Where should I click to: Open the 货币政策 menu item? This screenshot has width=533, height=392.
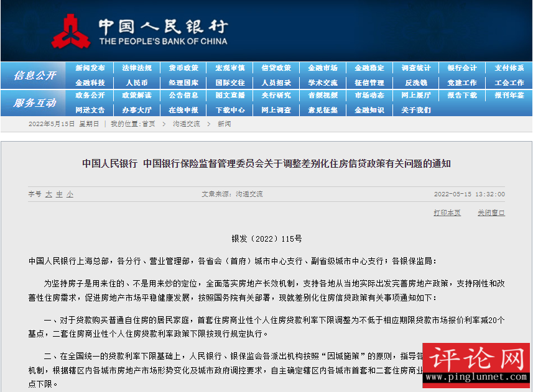tap(183, 68)
